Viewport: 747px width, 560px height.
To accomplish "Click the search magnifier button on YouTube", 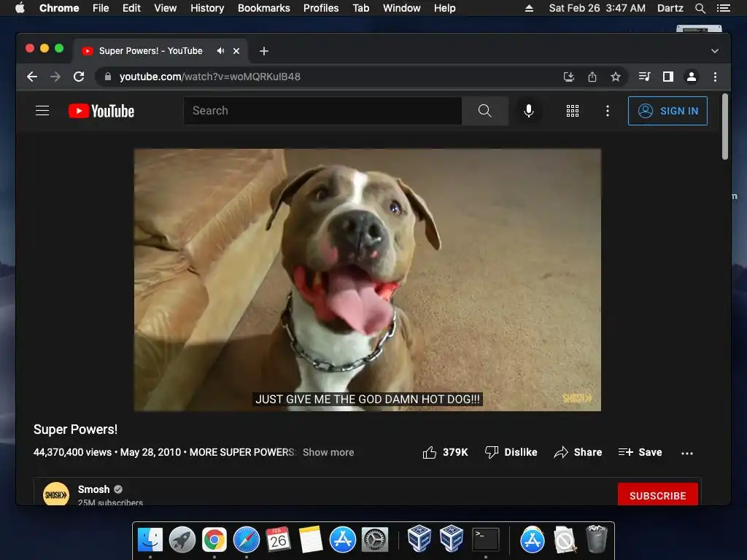I will coord(484,111).
